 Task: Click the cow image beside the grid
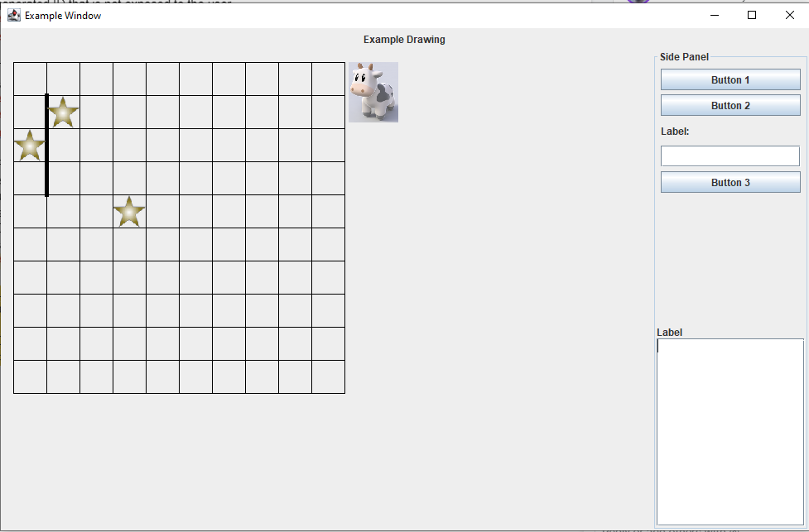(373, 92)
